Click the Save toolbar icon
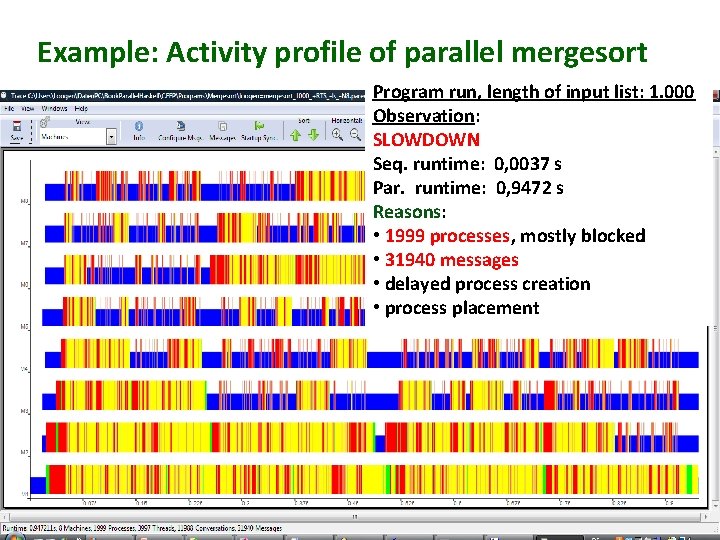720x540 pixels. tap(17, 125)
